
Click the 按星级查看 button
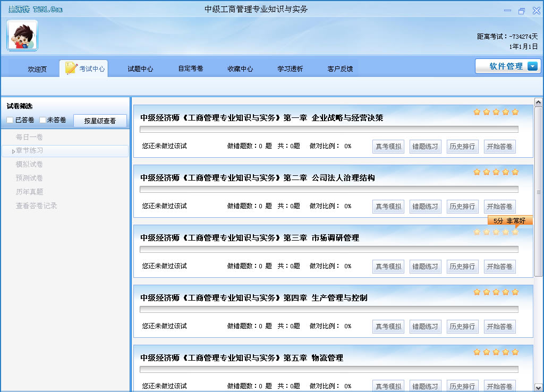coord(100,121)
